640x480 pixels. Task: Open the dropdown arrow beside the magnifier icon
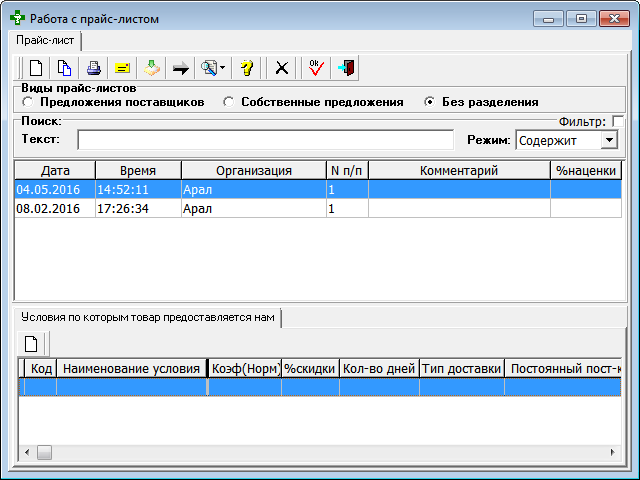pyautogui.click(x=223, y=68)
